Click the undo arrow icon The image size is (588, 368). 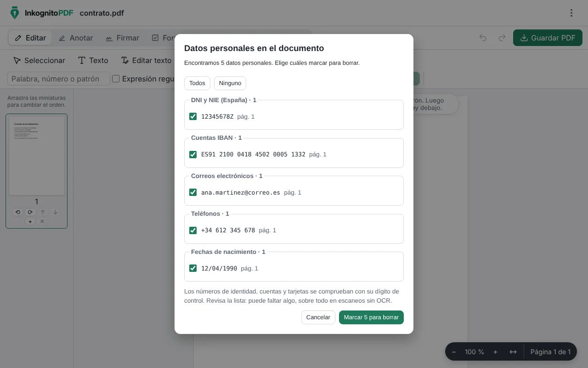point(483,38)
